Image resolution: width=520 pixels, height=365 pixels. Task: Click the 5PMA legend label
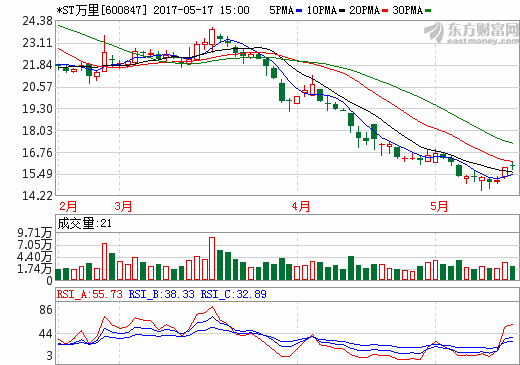click(281, 10)
